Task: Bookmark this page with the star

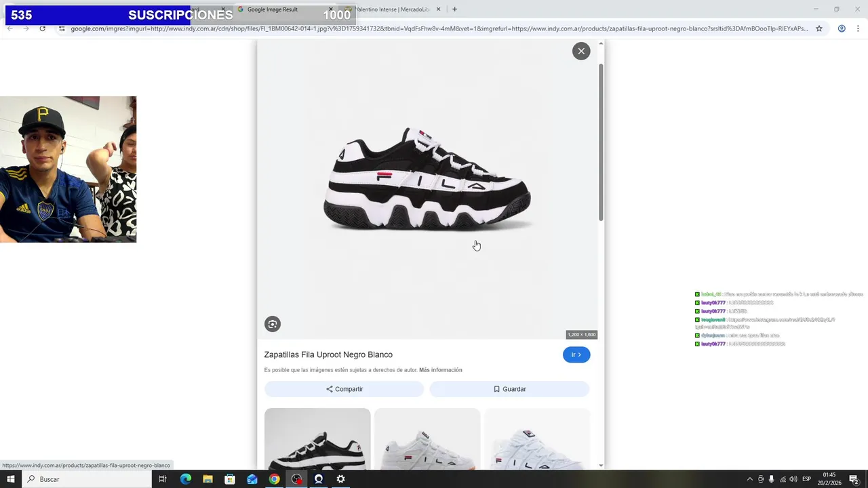Action: point(819,28)
